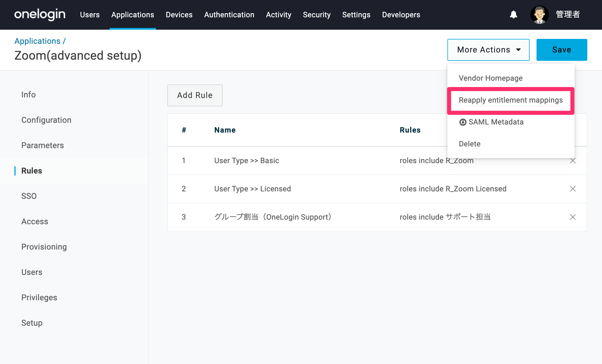The width and height of the screenshot is (602, 364).
Task: Open the Authentication navigation menu
Action: (x=229, y=15)
